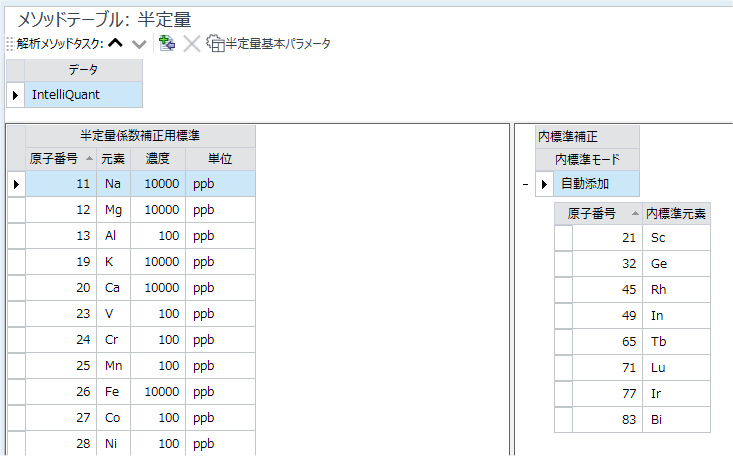
Task: Click the 濃度 column header
Action: coord(158,159)
